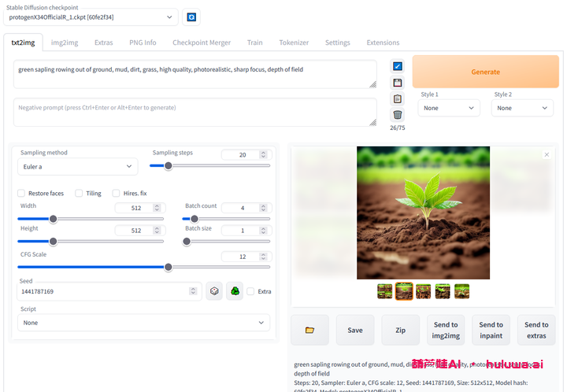Close image preview with X icon
567x392 pixels.
coord(547,155)
